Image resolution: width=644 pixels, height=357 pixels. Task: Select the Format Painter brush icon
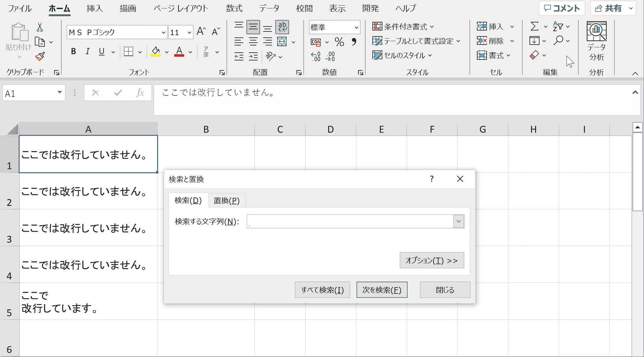coord(40,56)
